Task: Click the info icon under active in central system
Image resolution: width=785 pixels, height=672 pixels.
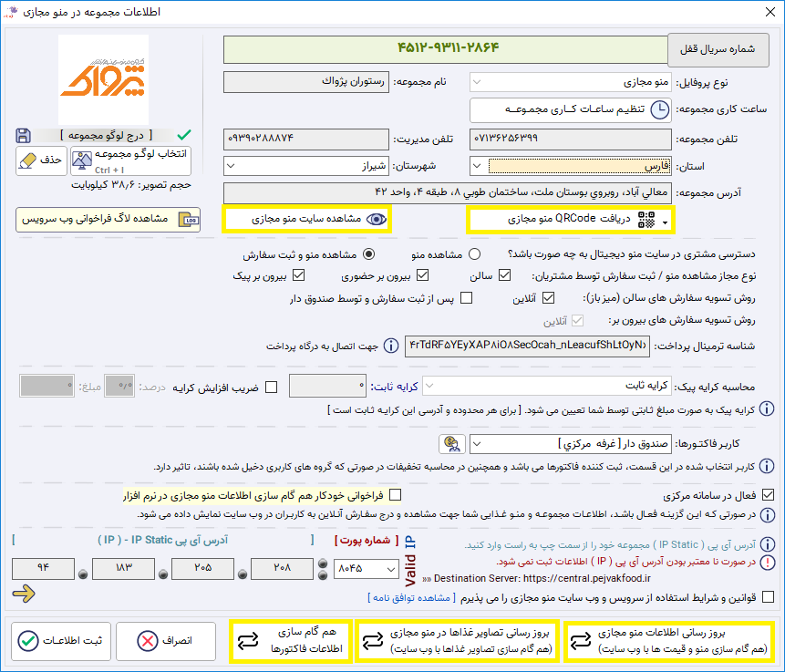Action: [x=767, y=515]
